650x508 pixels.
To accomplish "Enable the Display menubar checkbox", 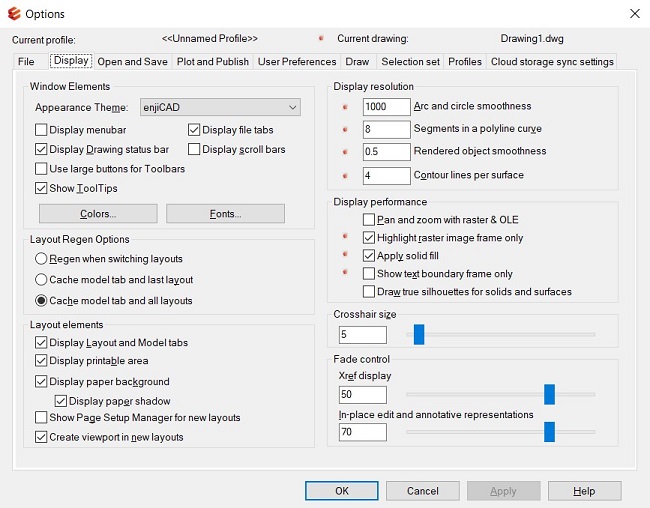I will (x=41, y=130).
